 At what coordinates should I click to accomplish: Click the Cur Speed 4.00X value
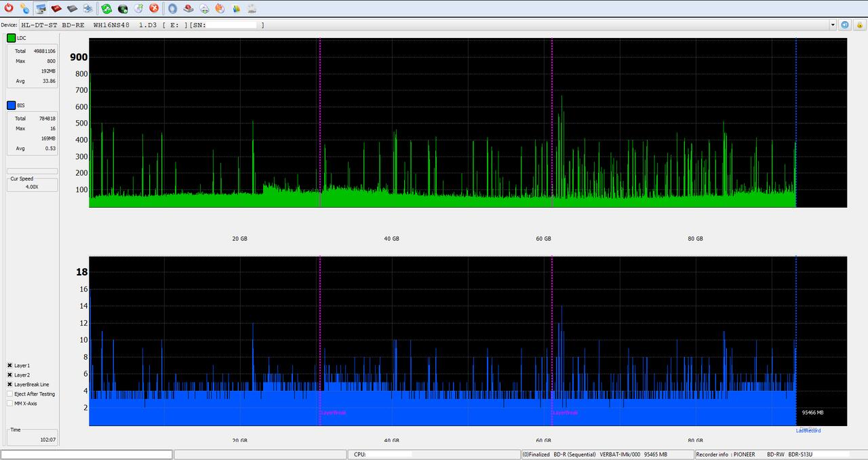click(x=32, y=186)
